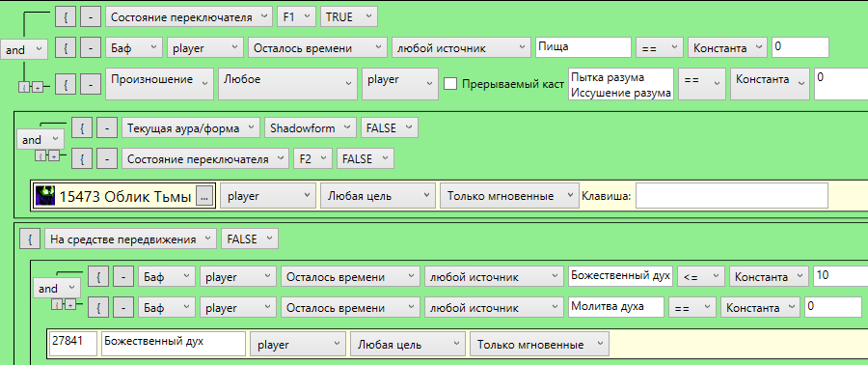Screen dimensions: 868x365
Task: Click the minus button on the Произношение row
Action: (x=91, y=84)
